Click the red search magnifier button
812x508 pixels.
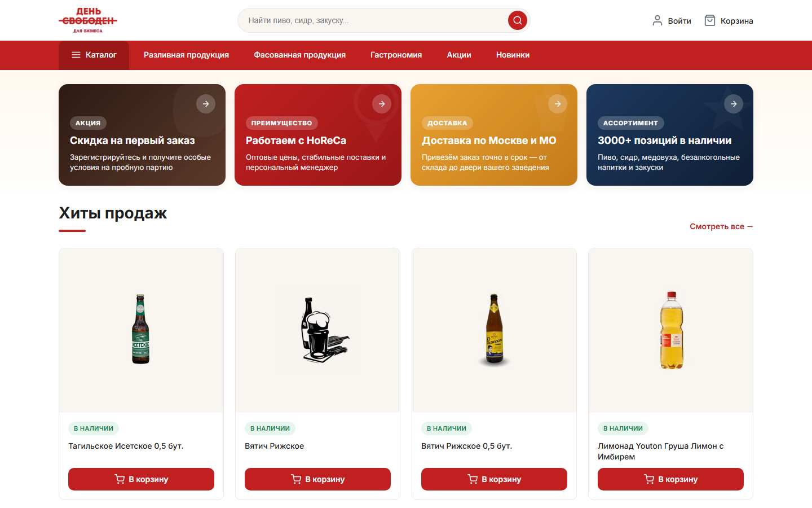pyautogui.click(x=517, y=20)
